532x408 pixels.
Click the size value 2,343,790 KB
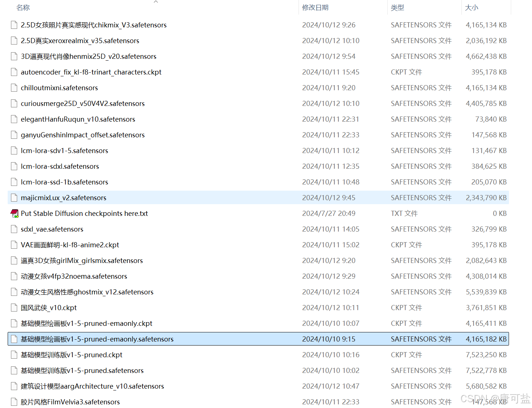(486, 198)
